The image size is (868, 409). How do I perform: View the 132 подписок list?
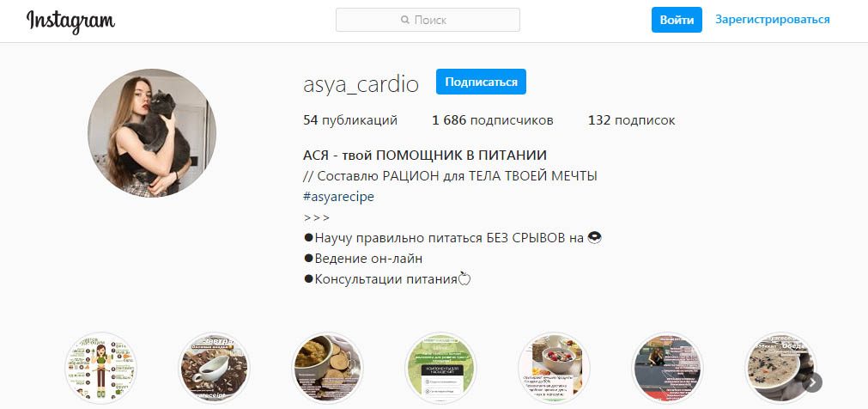point(632,120)
